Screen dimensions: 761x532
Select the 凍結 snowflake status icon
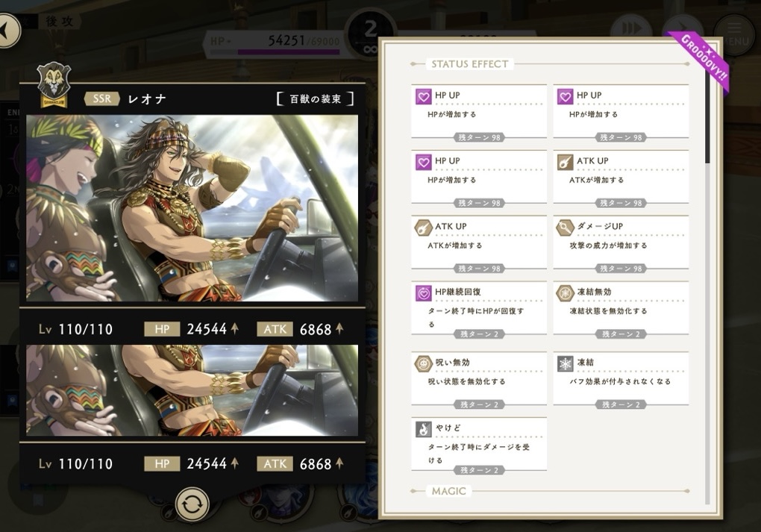(x=565, y=363)
